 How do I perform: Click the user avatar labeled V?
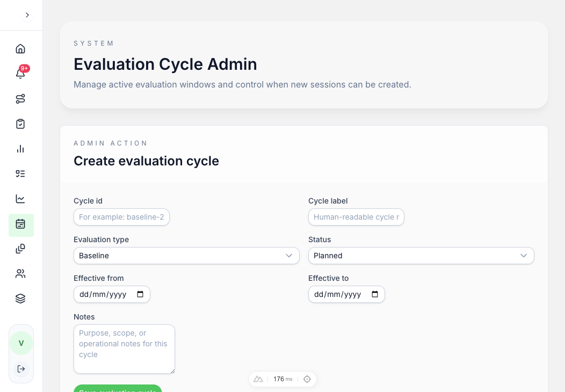pos(21,343)
